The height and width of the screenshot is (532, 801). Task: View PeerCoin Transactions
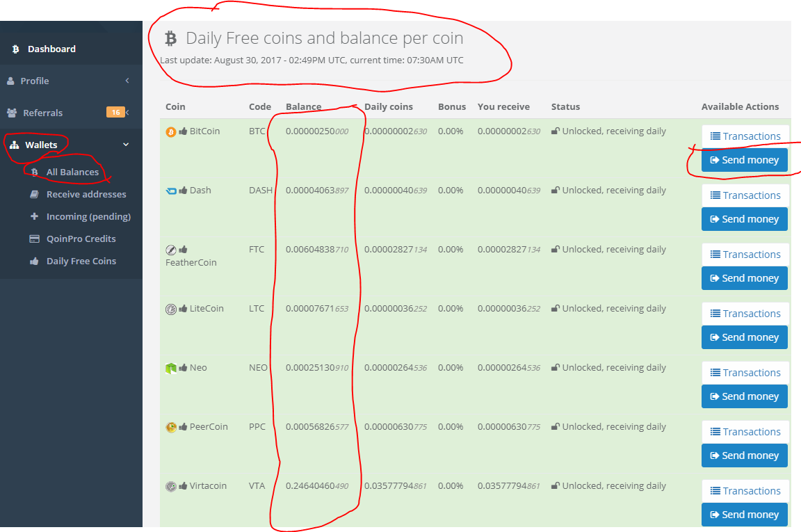(x=745, y=432)
